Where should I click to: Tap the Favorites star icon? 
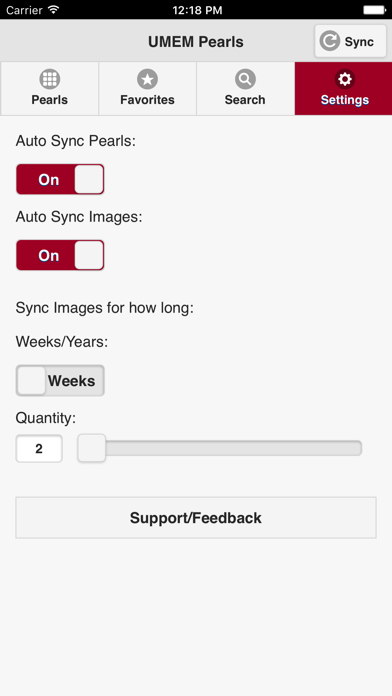(147, 79)
